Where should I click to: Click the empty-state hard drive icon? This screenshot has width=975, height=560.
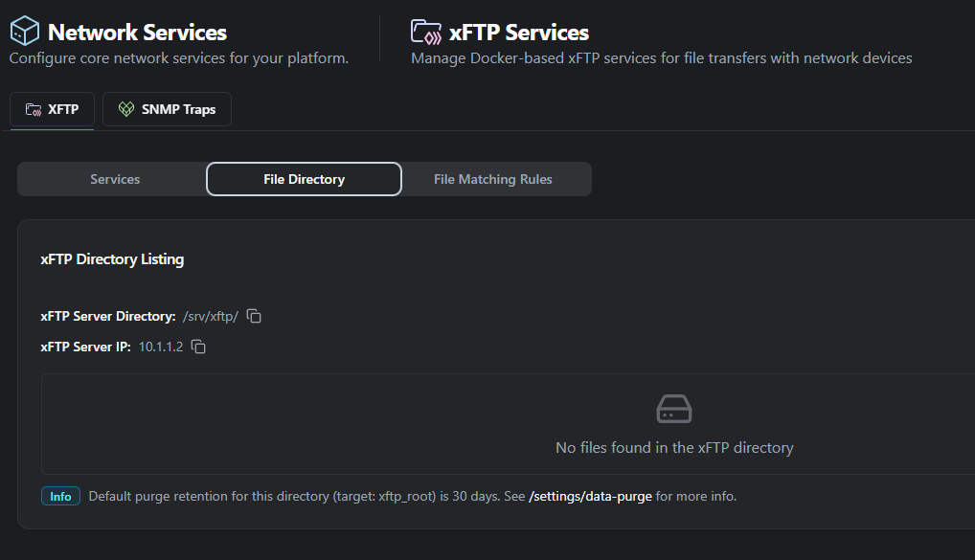tap(673, 409)
